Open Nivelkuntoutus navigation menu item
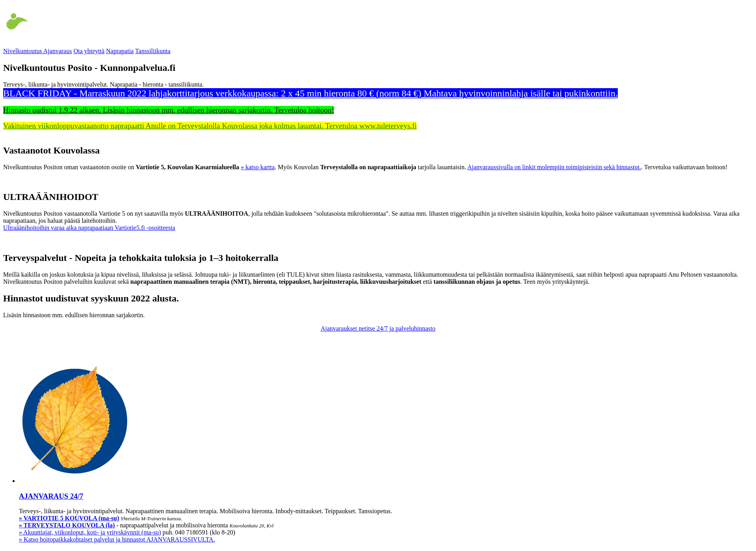This screenshot has height=551, width=756. (22, 51)
